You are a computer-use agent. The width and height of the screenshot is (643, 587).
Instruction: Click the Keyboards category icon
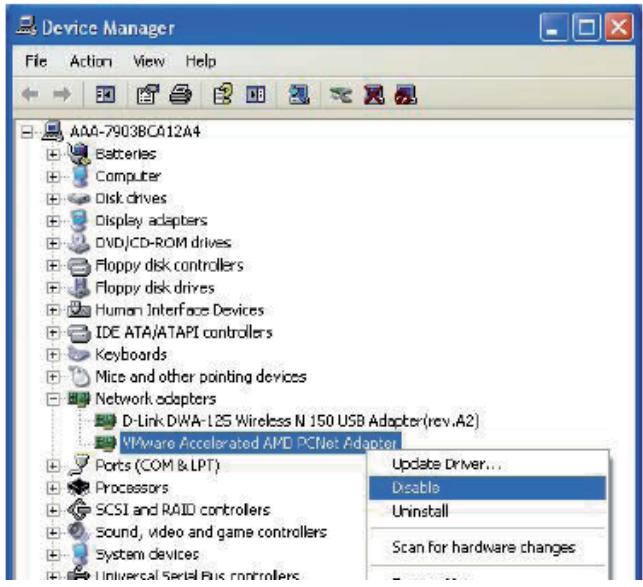pos(79,354)
